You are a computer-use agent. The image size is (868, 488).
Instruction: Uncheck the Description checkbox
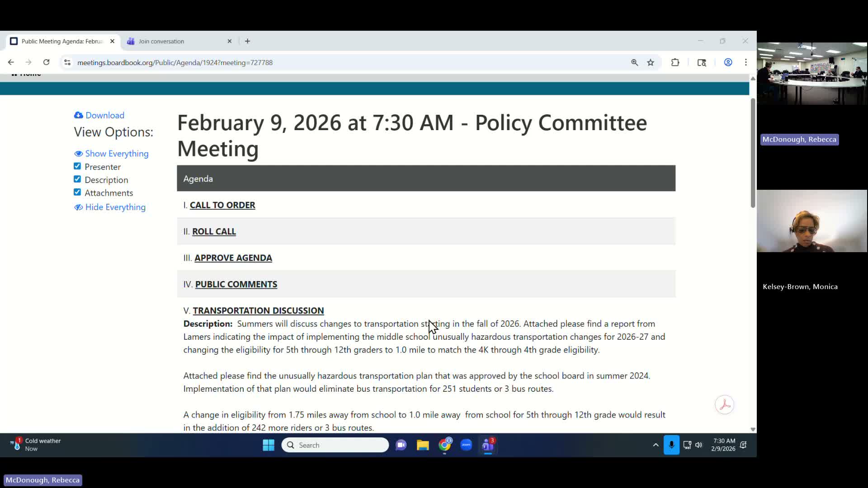point(77,179)
